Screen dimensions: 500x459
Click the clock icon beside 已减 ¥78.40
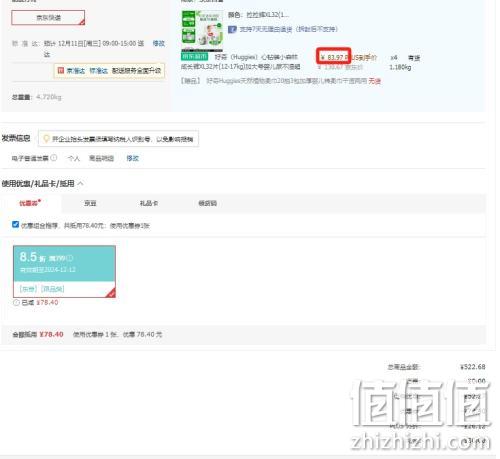(x=16, y=302)
